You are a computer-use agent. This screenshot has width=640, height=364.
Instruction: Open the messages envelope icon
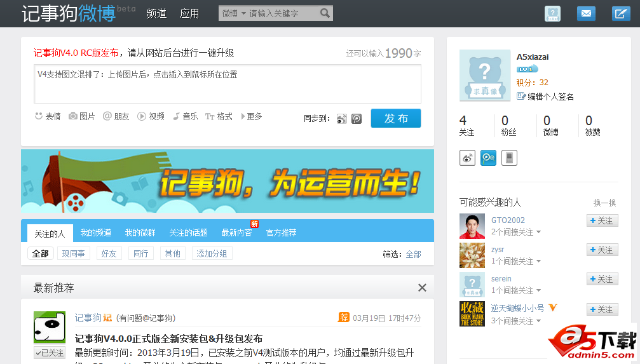pos(586,13)
